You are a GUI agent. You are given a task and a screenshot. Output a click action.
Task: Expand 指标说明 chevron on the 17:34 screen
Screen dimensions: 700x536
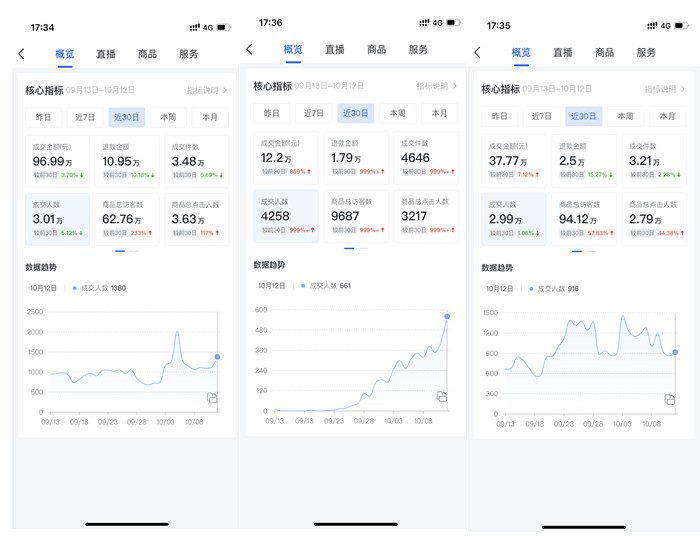pos(225,90)
